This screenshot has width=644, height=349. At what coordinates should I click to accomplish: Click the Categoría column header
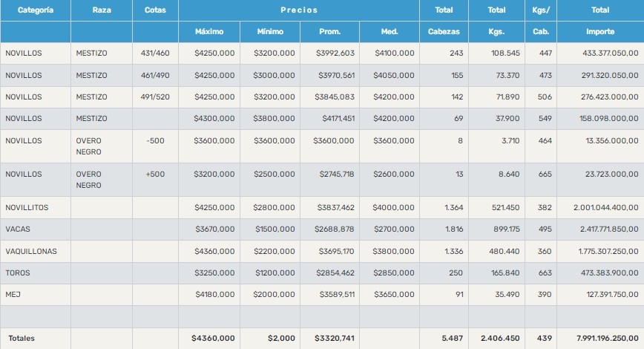coord(35,10)
